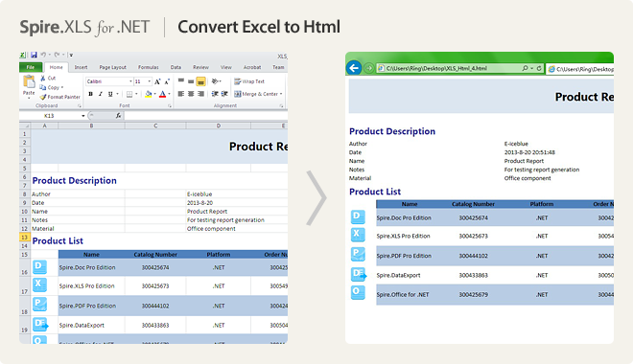Click the Insert Function fx icon

[118, 116]
